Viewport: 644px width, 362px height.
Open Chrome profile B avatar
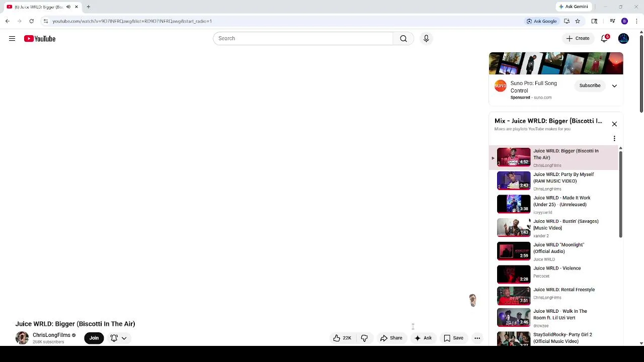click(624, 21)
